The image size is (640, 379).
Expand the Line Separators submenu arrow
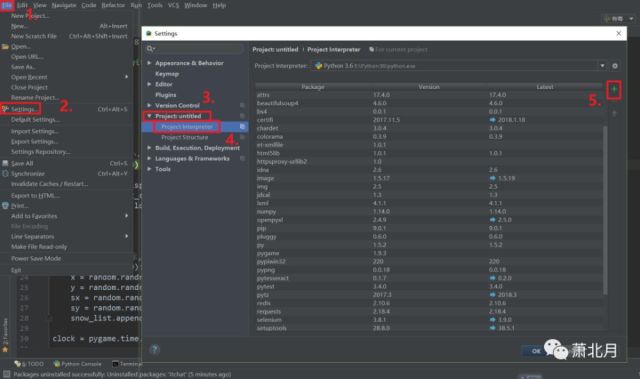point(127,236)
